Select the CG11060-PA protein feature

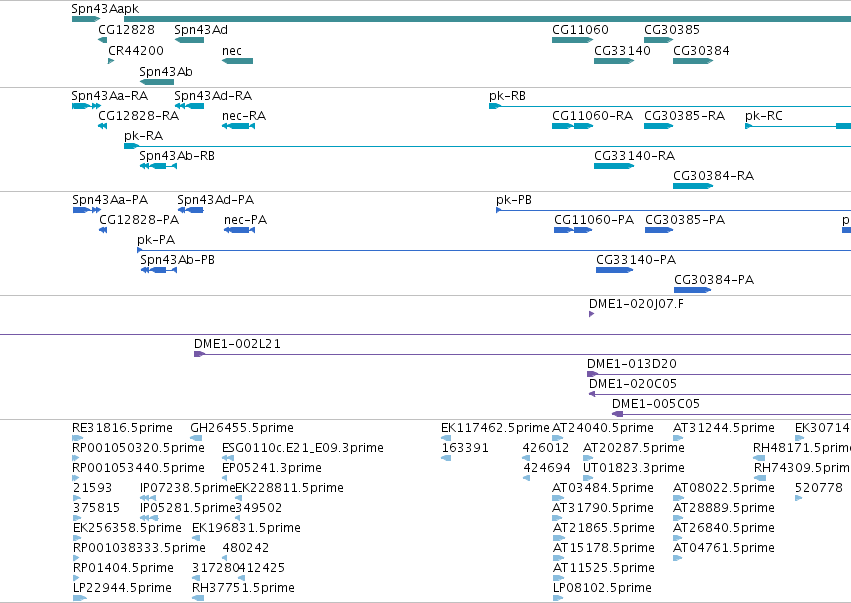pos(573,230)
